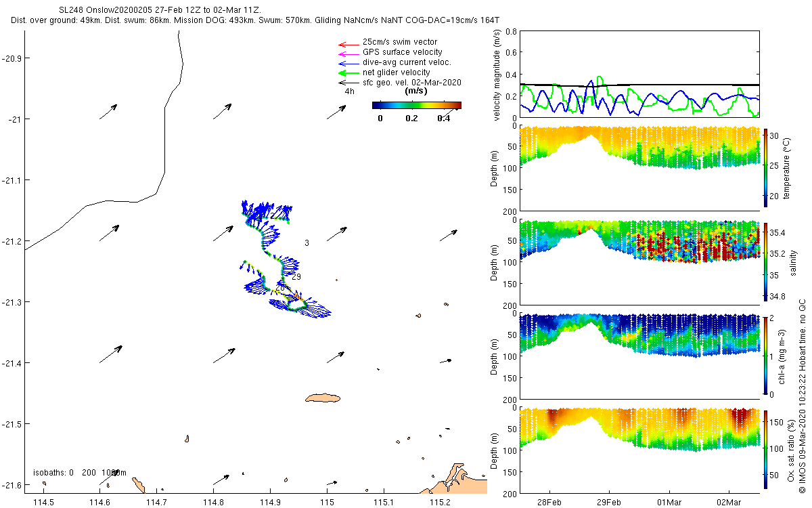Click the chl-a depth section plot
This screenshot has width=812, height=508.
coord(639,356)
